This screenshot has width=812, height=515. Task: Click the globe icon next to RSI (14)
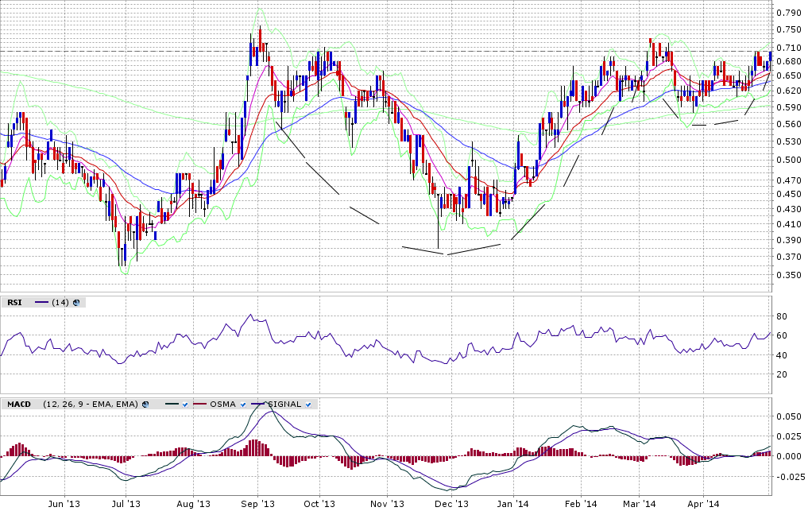(x=76, y=303)
